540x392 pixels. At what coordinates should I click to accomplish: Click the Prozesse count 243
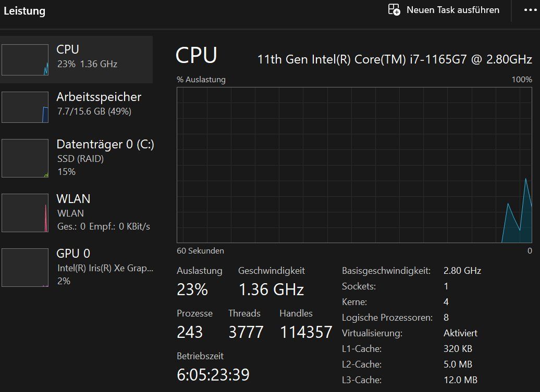pyautogui.click(x=190, y=332)
